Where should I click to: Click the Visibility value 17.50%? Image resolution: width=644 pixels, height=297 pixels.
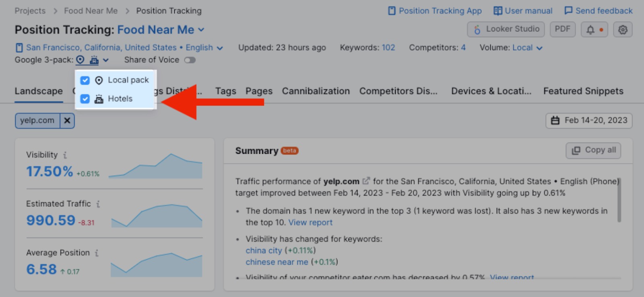pyautogui.click(x=50, y=171)
